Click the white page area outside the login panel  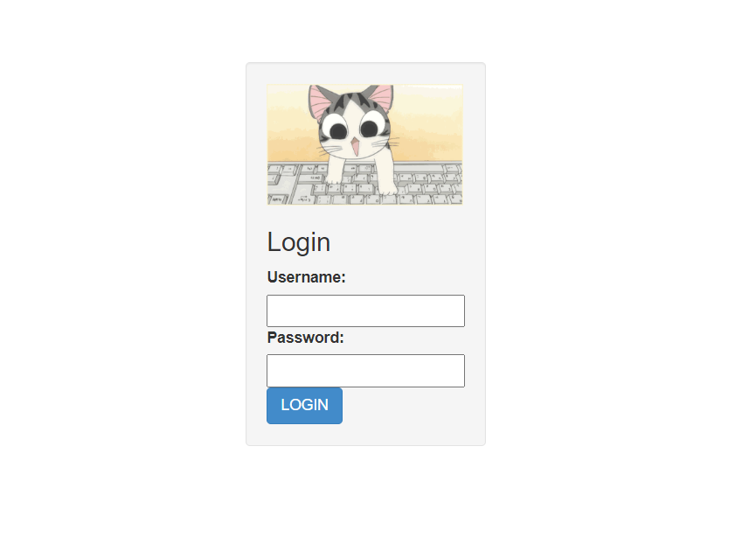point(617,241)
